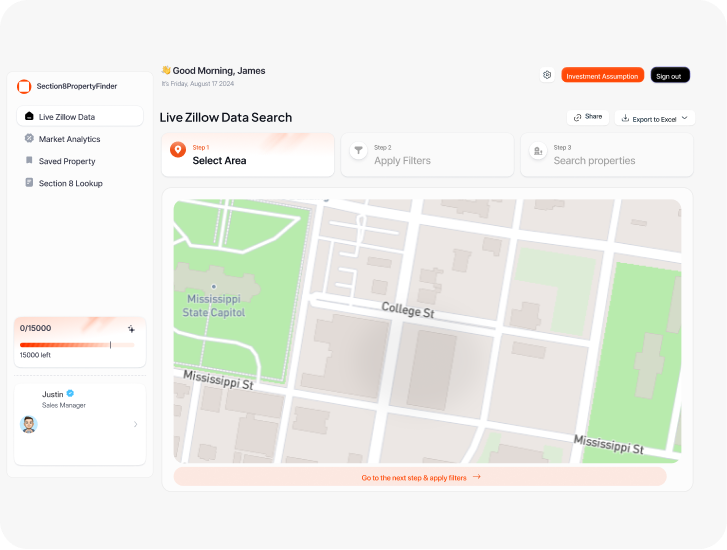
Task: Click the location pin icon in Step 1
Action: [x=178, y=150]
